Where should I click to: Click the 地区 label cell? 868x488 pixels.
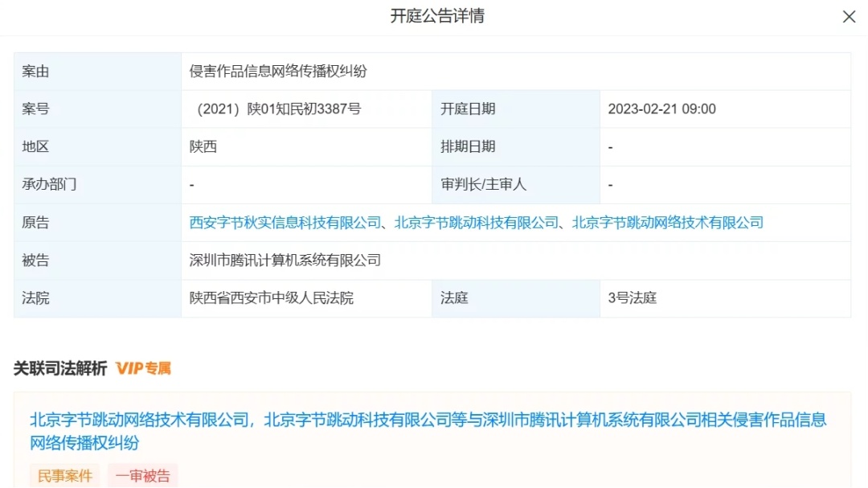click(97, 147)
